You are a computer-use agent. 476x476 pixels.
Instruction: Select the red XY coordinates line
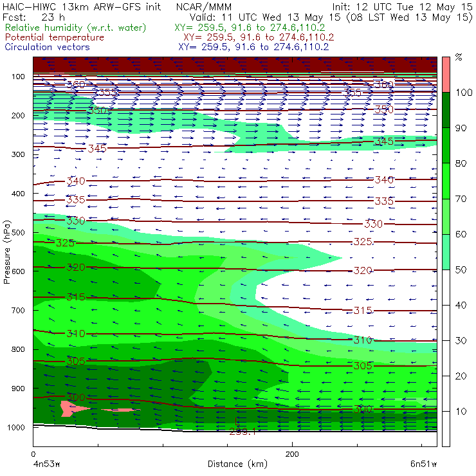259,37
